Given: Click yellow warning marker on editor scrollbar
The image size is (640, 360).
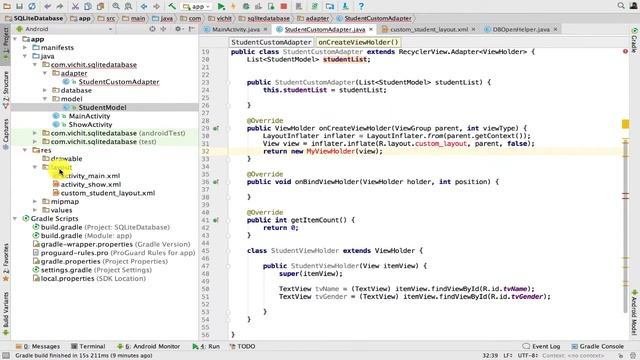Looking at the screenshot, I should [x=625, y=124].
